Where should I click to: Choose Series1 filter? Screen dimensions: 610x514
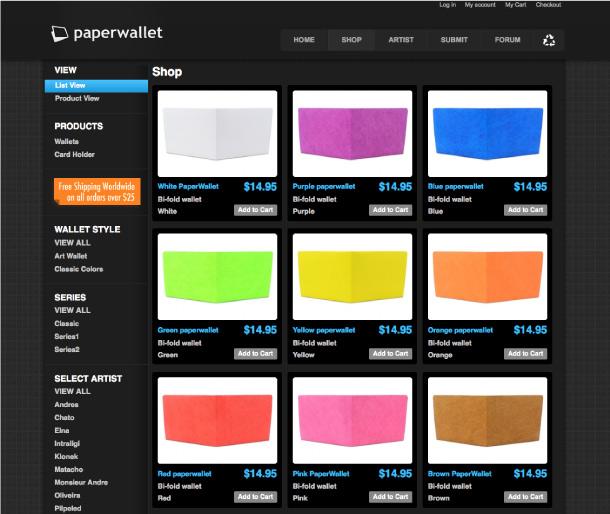[x=67, y=336]
